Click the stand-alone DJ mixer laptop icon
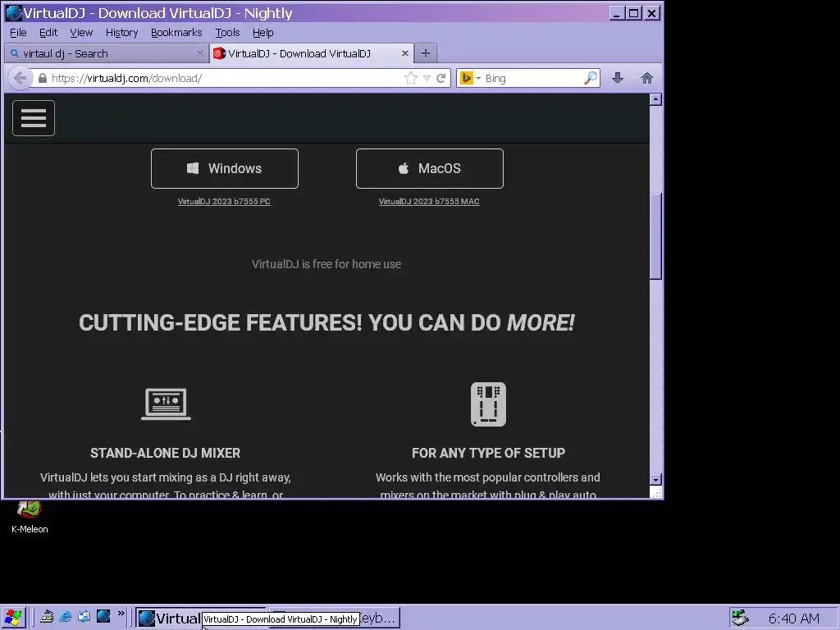Image resolution: width=840 pixels, height=630 pixels. [x=166, y=404]
